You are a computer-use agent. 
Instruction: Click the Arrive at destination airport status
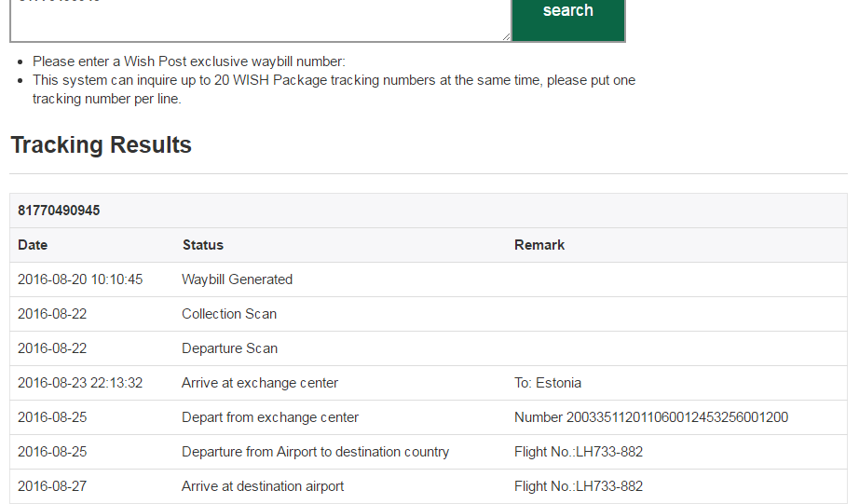263,486
